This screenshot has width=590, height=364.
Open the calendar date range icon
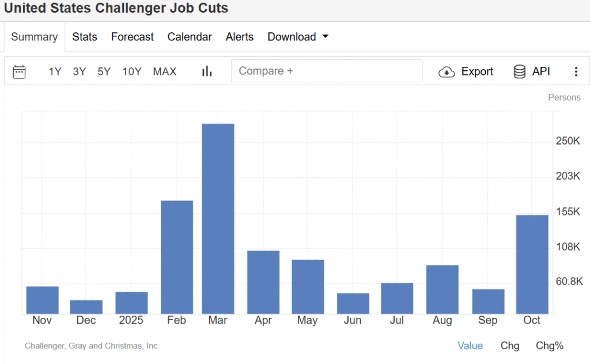point(20,71)
